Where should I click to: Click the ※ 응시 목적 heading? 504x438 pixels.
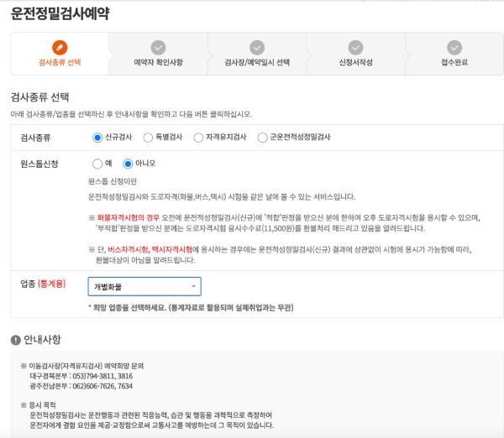(39, 405)
